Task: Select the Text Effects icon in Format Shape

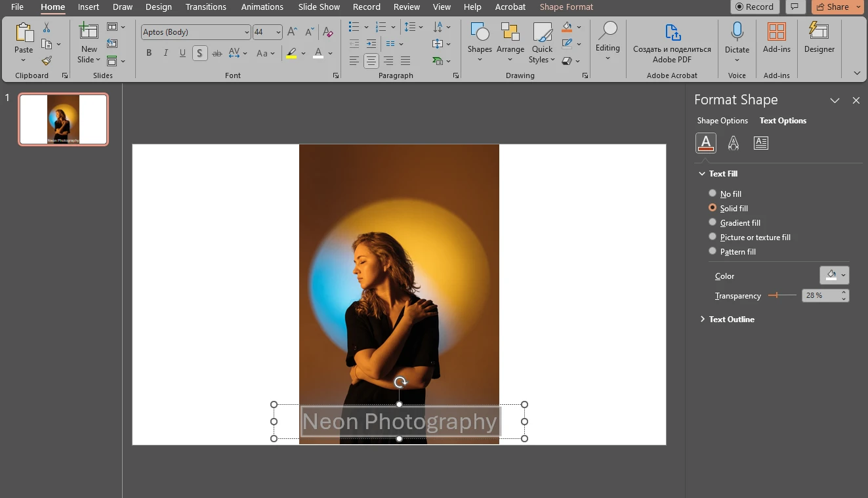Action: (x=733, y=142)
